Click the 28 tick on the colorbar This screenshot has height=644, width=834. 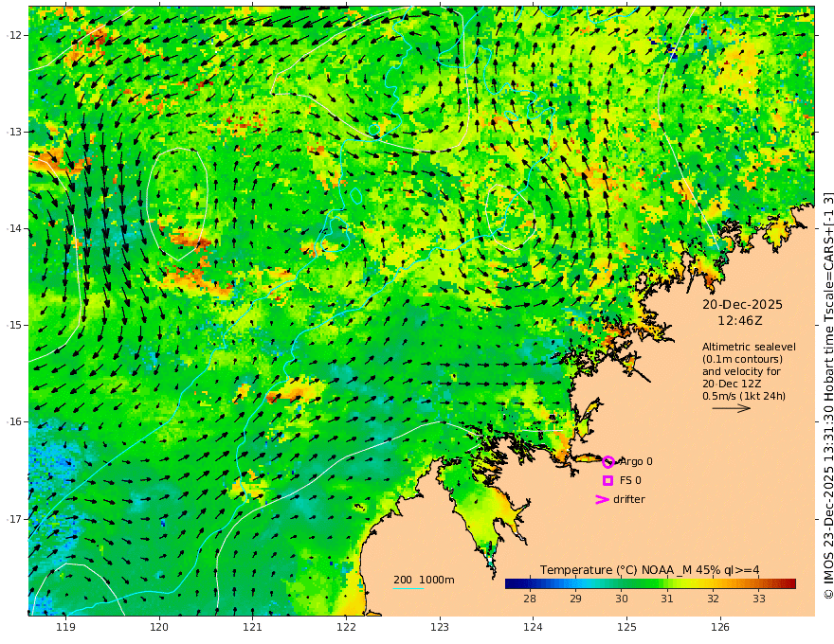point(529,599)
